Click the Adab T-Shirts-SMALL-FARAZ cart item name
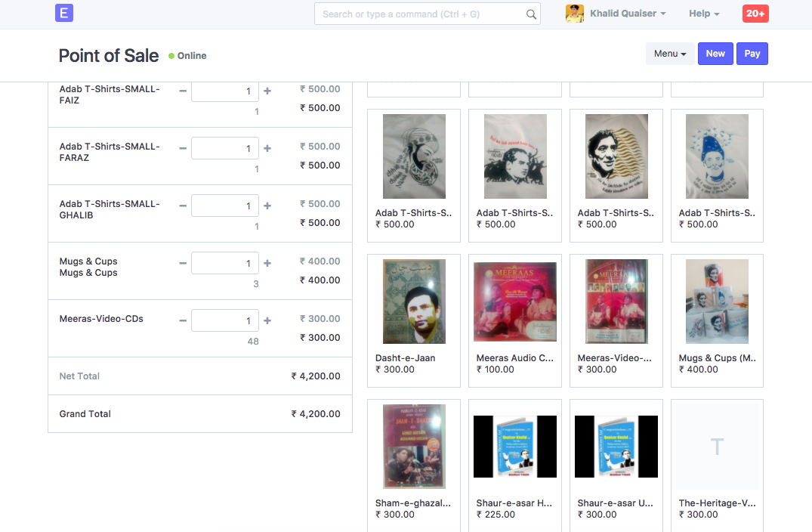812x532 pixels. click(110, 152)
